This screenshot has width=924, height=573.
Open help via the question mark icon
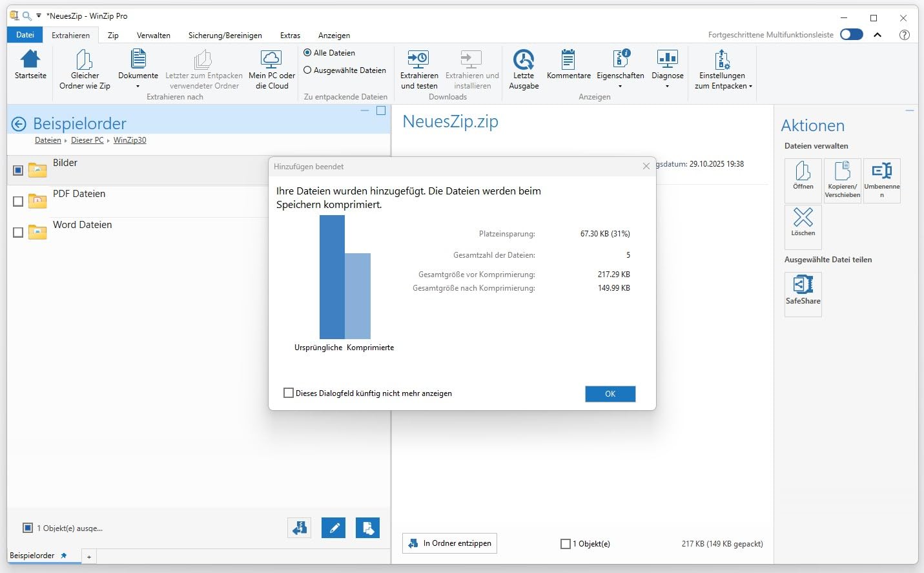905,35
